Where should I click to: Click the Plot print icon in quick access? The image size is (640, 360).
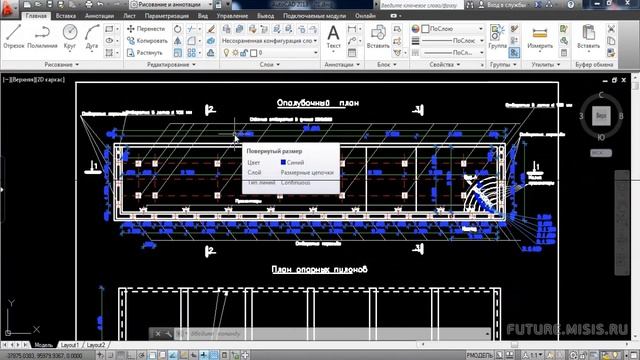[89, 4]
